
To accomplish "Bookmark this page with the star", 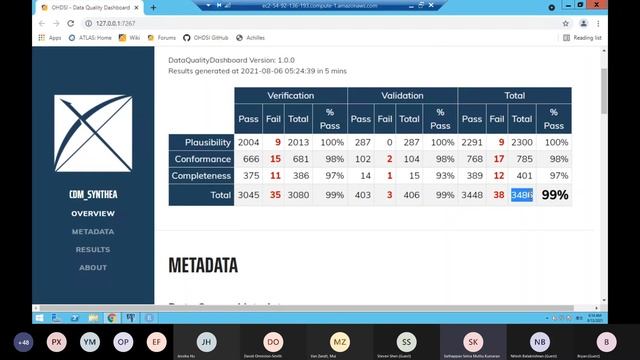I will 565,24.
